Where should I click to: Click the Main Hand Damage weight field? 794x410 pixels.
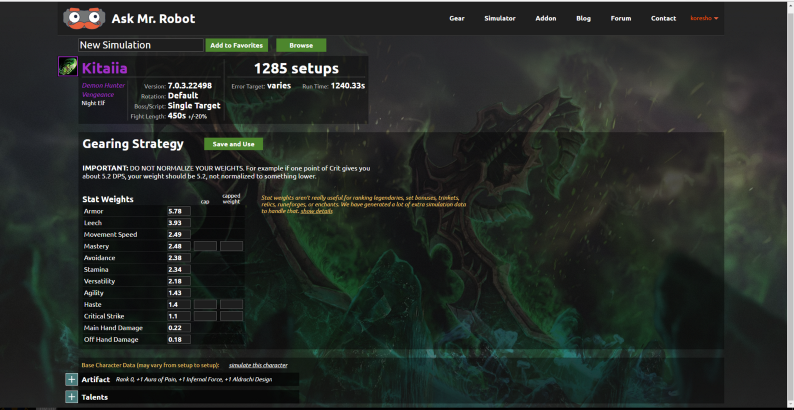179,327
